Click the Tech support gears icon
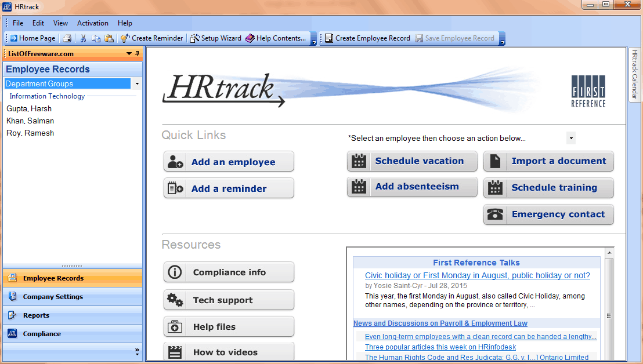This screenshot has height=364, width=643. 175,300
